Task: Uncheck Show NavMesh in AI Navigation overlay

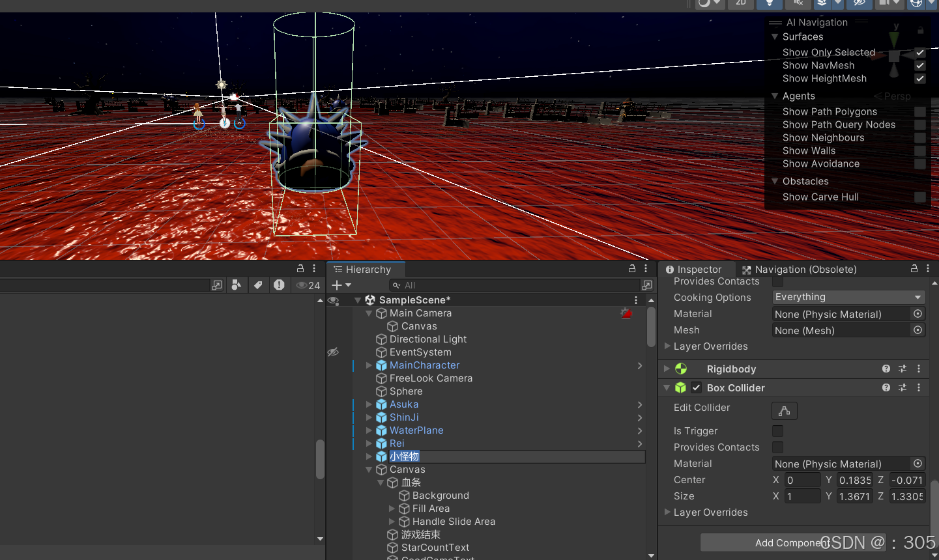Action: [x=920, y=65]
